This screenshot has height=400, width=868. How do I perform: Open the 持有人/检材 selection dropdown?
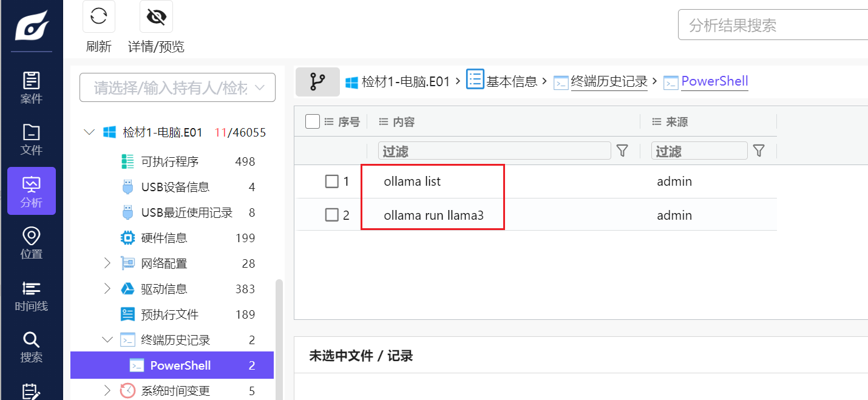pyautogui.click(x=177, y=88)
